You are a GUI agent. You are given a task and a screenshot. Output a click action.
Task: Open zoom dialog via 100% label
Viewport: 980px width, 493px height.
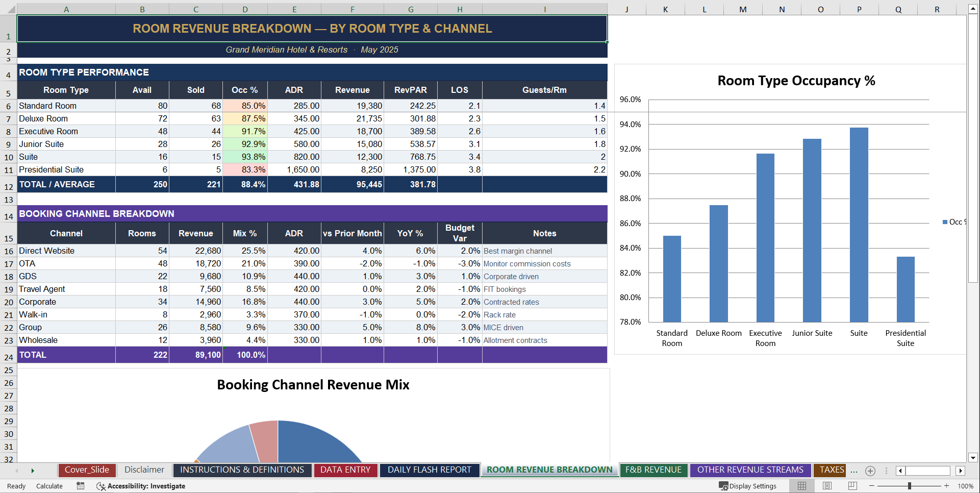[965, 486]
